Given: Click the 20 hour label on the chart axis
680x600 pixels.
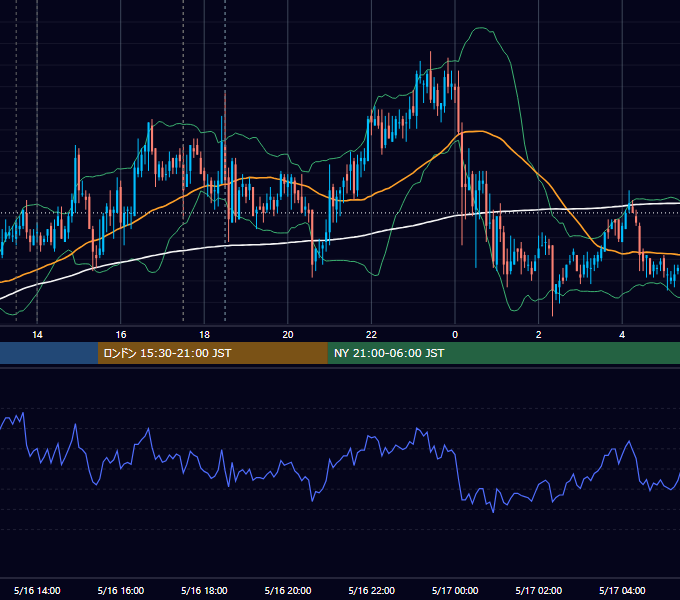Looking at the screenshot, I should [x=288, y=335].
